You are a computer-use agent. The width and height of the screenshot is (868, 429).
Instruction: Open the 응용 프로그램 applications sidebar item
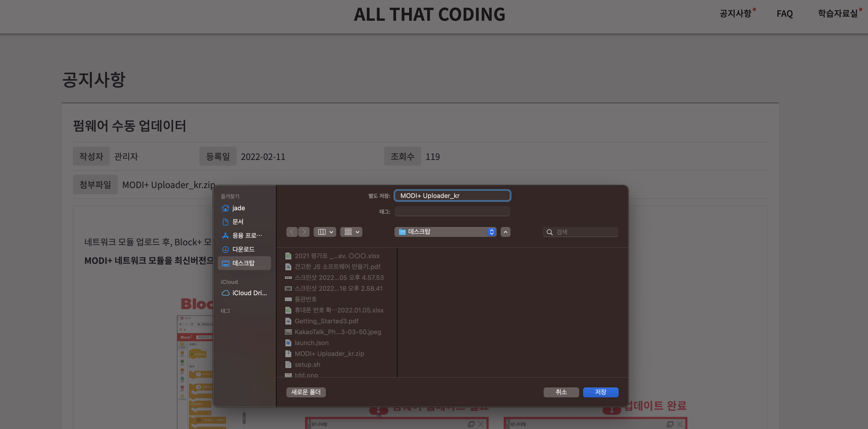point(247,235)
